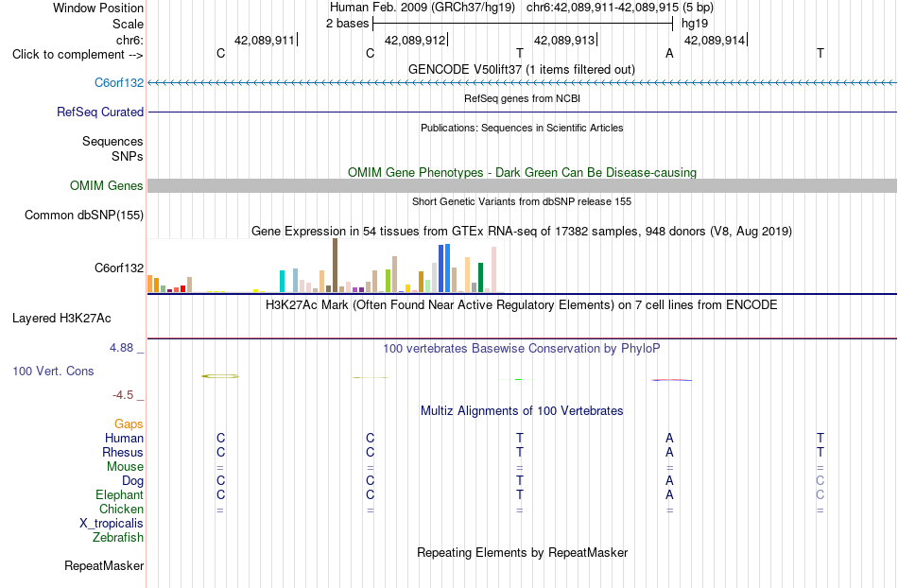Open the RefSeq Curated track label
The width and height of the screenshot is (898, 588).
pos(99,112)
